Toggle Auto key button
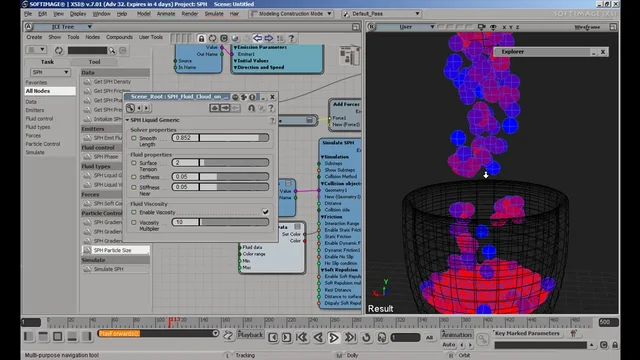 pyautogui.click(x=449, y=345)
